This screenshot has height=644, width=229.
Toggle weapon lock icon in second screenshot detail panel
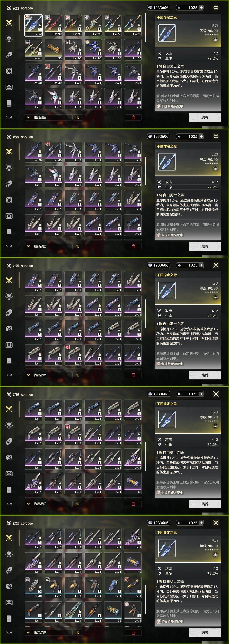coord(215,168)
